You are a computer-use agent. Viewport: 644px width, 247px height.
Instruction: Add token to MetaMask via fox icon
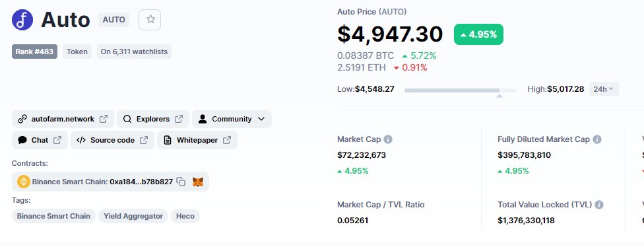[198, 182]
